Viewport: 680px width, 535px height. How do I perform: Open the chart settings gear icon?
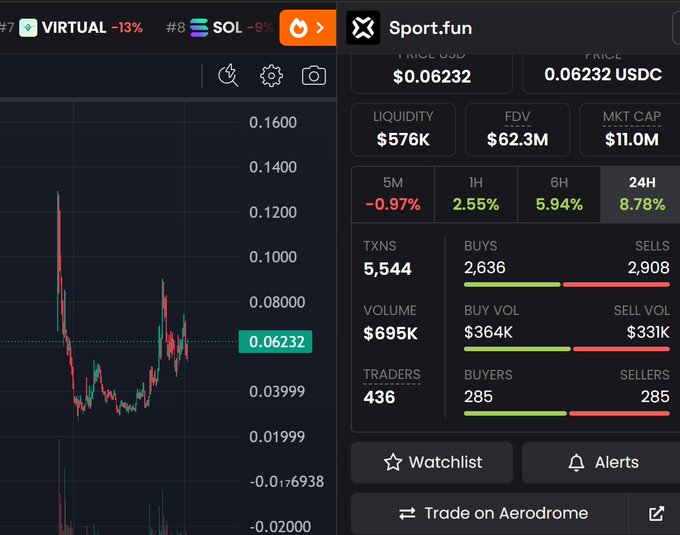[x=271, y=76]
